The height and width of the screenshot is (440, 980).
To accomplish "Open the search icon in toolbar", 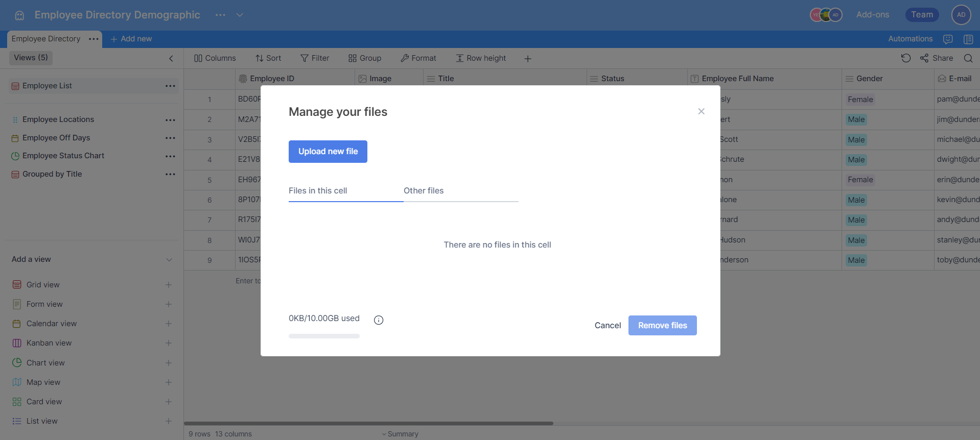I will coord(968,58).
